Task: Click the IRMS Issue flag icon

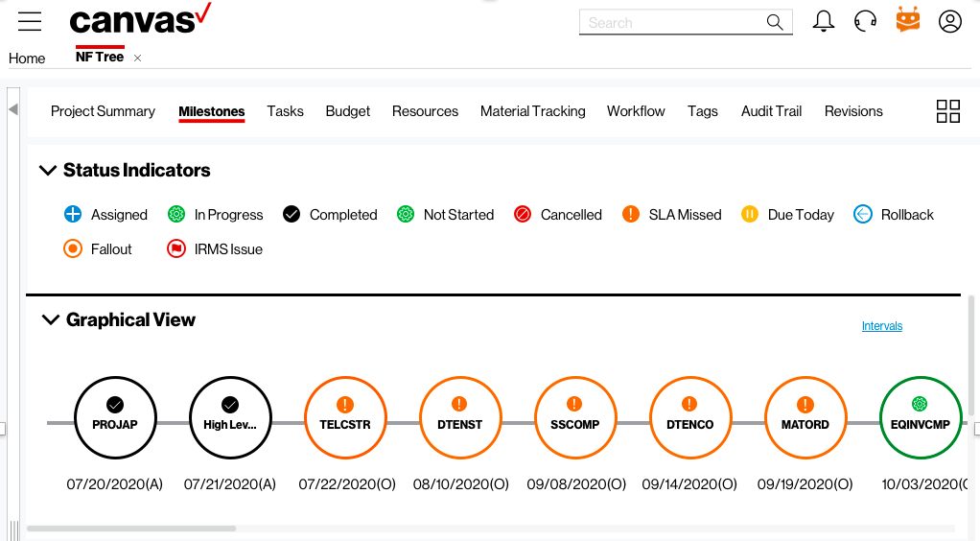Action: tap(176, 248)
